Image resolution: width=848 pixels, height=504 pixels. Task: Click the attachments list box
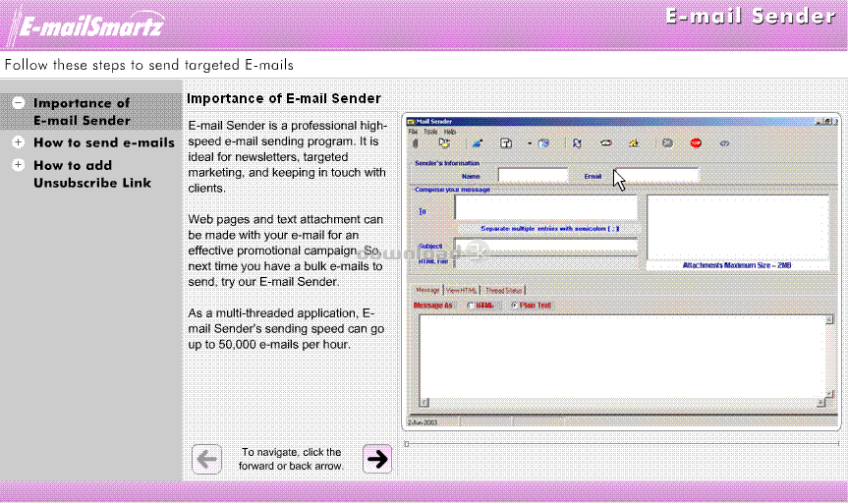pos(738,228)
